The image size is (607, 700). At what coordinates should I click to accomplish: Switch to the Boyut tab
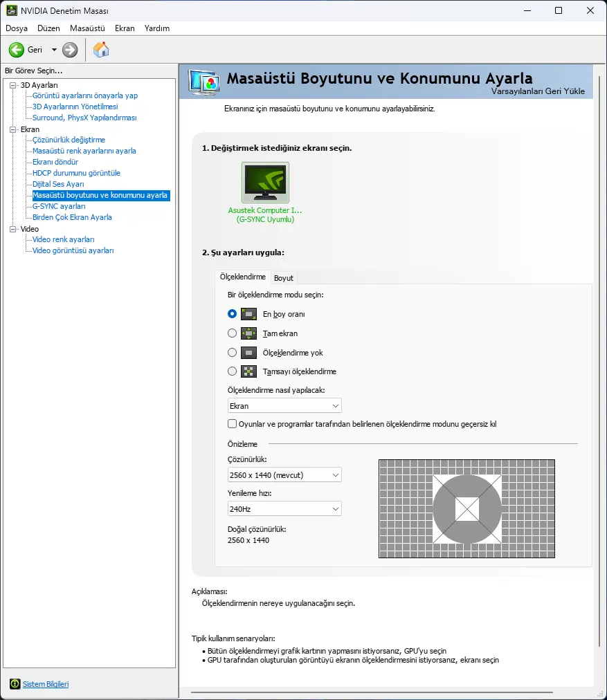pos(284,277)
